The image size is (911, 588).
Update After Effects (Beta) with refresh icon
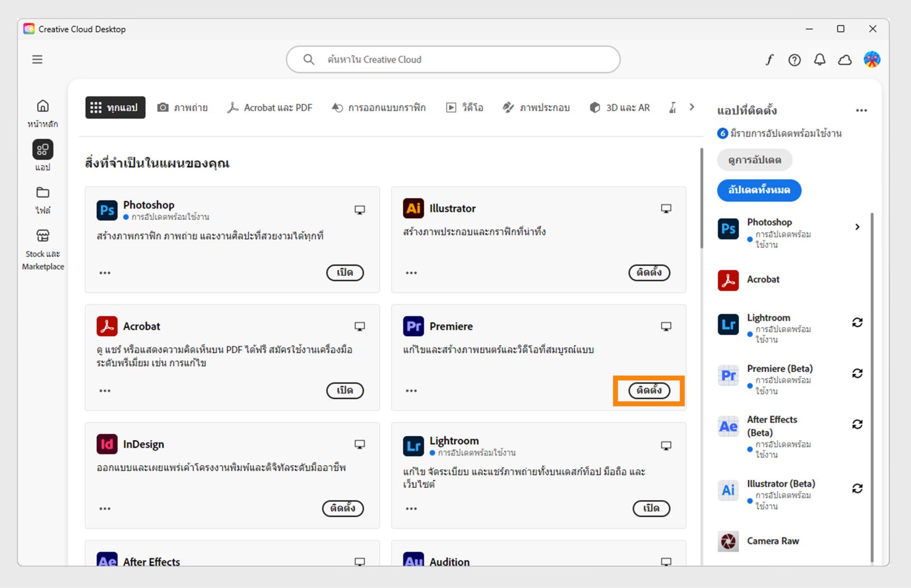tap(857, 424)
